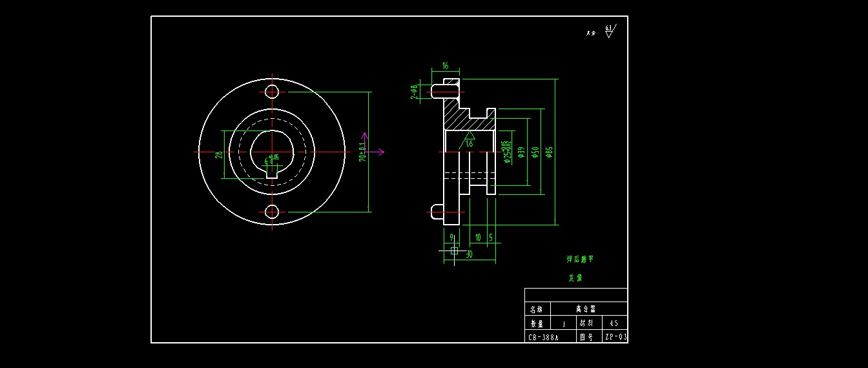868x368 pixels.
Task: Select the '数量' title block cell
Action: pos(538,323)
